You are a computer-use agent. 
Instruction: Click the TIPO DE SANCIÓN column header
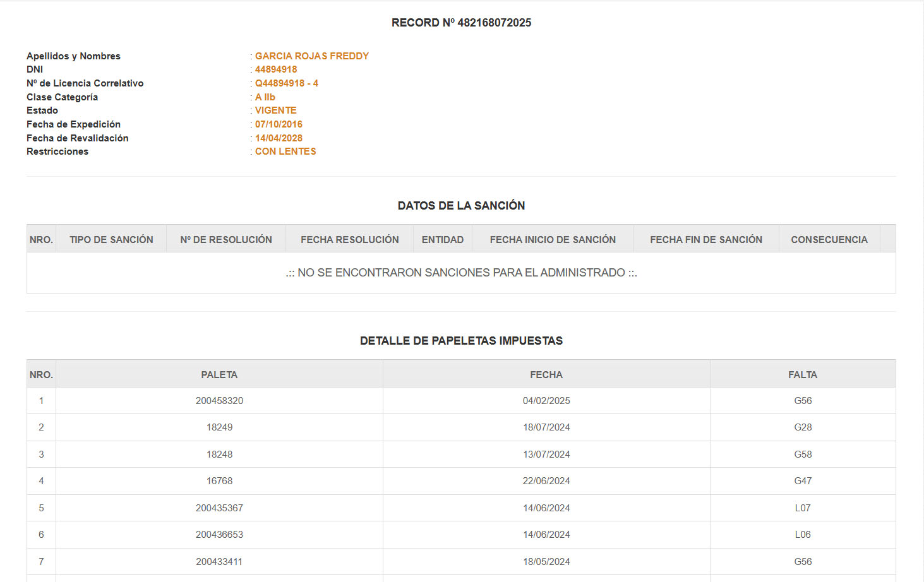tap(111, 240)
